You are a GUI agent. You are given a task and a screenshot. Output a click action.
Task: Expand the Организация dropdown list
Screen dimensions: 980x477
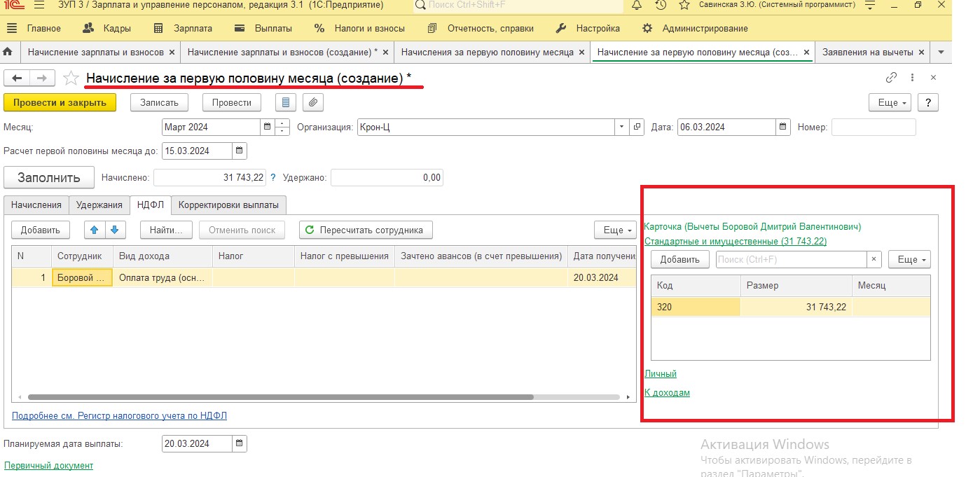pos(621,127)
